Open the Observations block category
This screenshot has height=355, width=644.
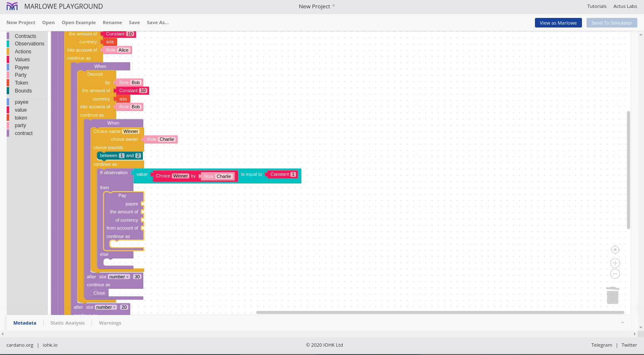coord(29,44)
